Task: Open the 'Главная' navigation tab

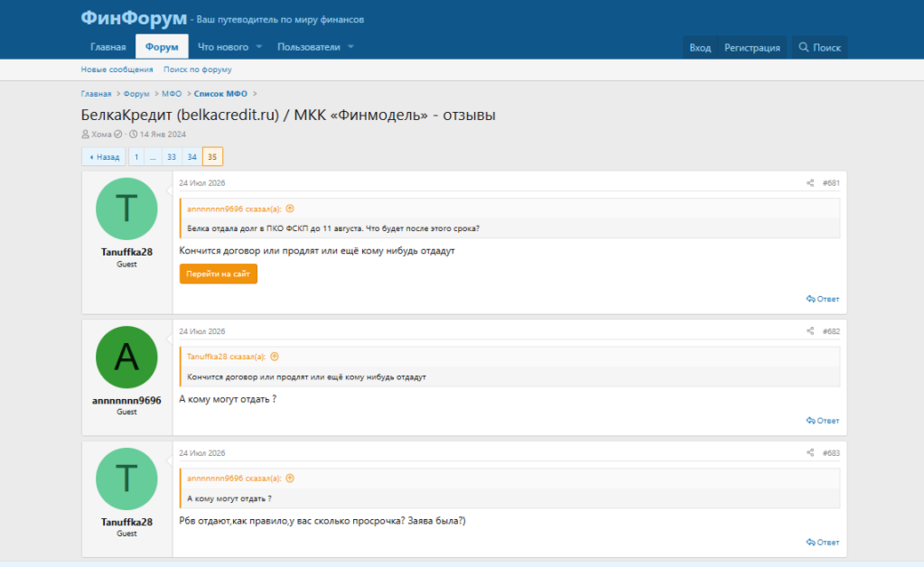Action: click(x=107, y=47)
